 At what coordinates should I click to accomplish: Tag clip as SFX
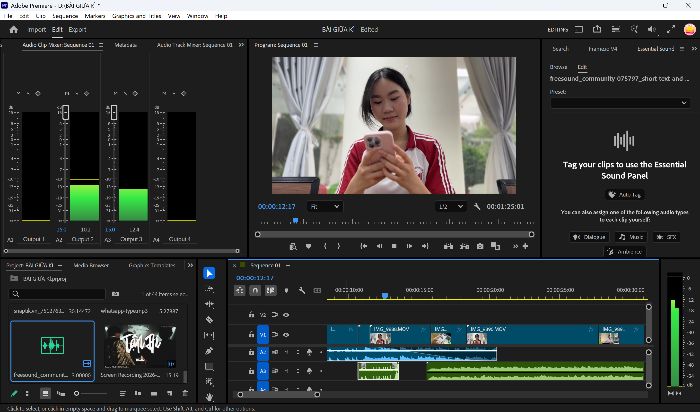tap(666, 237)
